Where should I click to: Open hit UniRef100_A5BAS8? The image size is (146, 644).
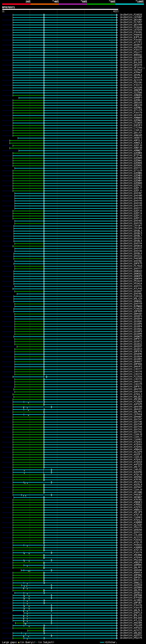(131, 449)
